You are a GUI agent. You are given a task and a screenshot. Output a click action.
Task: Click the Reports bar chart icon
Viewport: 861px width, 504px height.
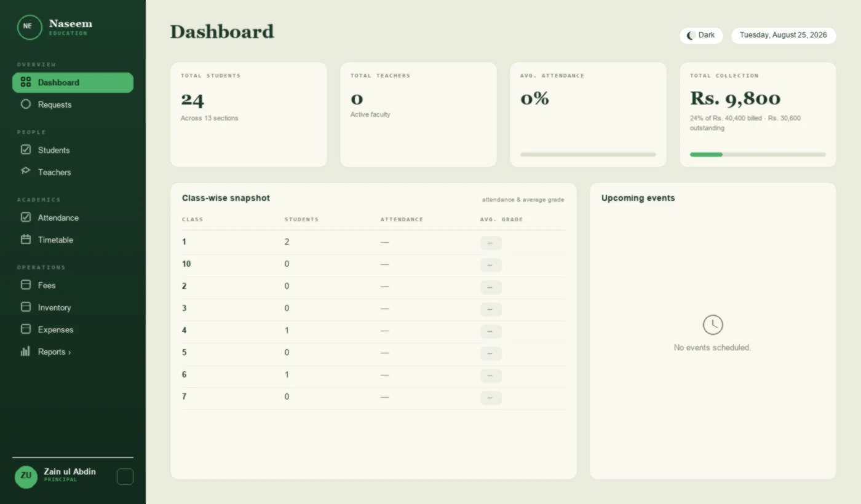coord(26,351)
